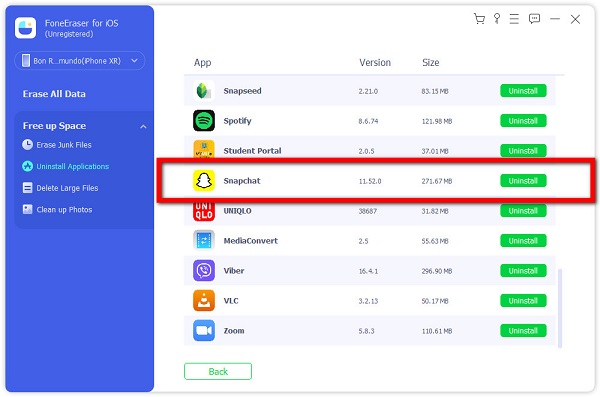Click the Zoom camera icon
This screenshot has width=600, height=397.
[x=204, y=330]
